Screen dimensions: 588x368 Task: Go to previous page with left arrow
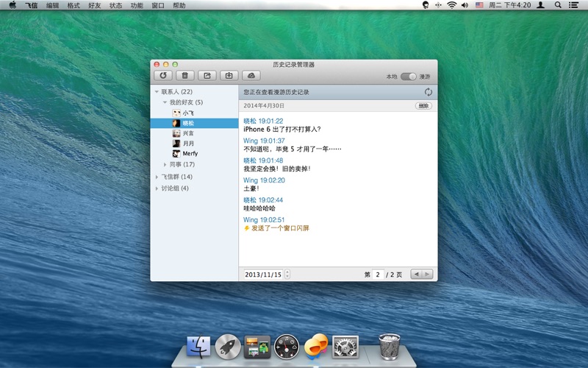[417, 274]
